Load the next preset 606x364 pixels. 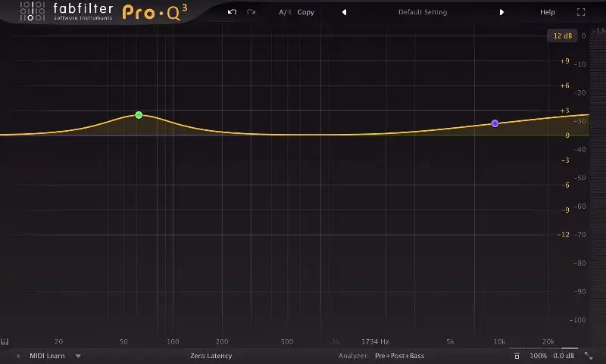pos(501,12)
